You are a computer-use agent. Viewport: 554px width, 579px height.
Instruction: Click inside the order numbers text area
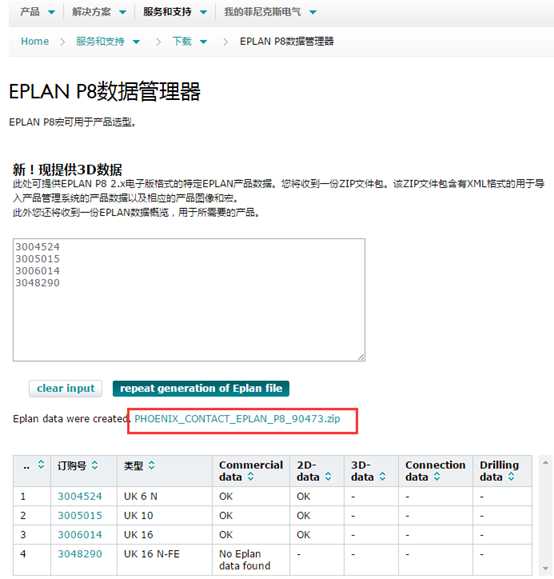(189, 300)
